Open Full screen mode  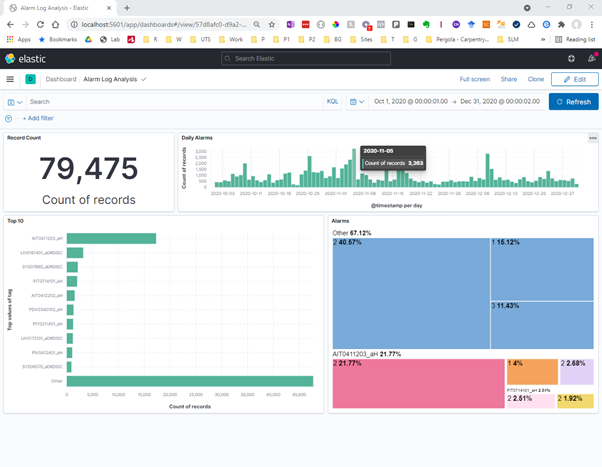coord(475,79)
